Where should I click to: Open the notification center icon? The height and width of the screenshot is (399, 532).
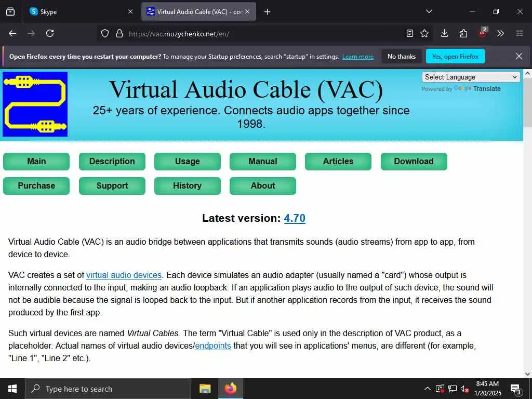516,389
